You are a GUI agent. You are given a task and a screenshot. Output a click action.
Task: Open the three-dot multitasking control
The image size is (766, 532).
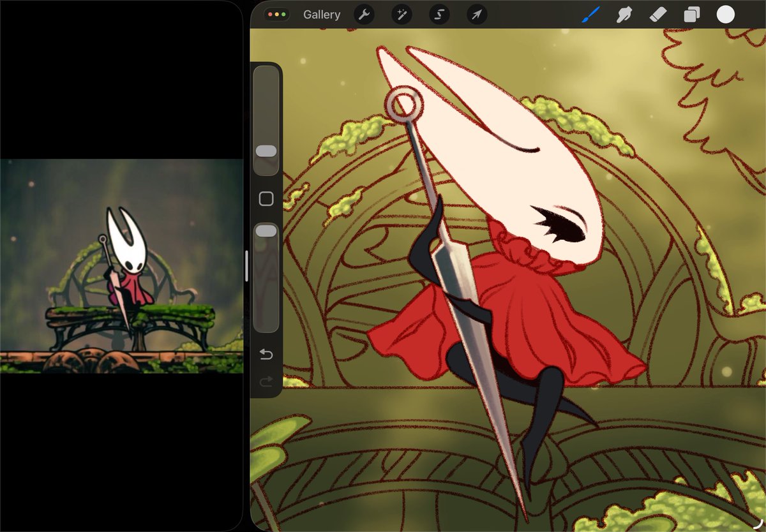click(x=277, y=14)
